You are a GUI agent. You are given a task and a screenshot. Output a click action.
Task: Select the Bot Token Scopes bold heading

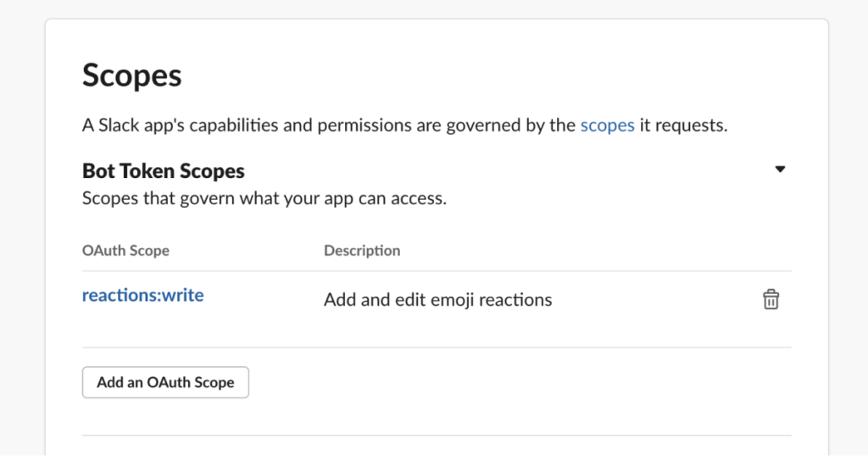point(163,171)
